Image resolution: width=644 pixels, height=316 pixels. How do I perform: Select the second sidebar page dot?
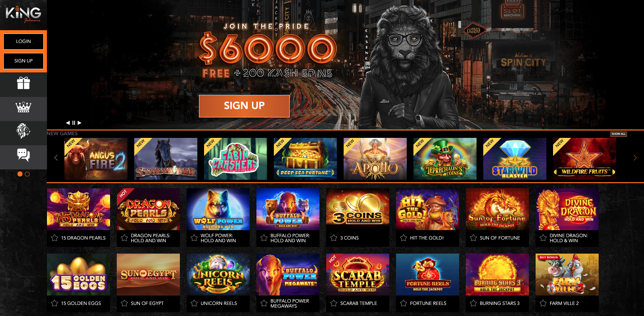(27, 174)
